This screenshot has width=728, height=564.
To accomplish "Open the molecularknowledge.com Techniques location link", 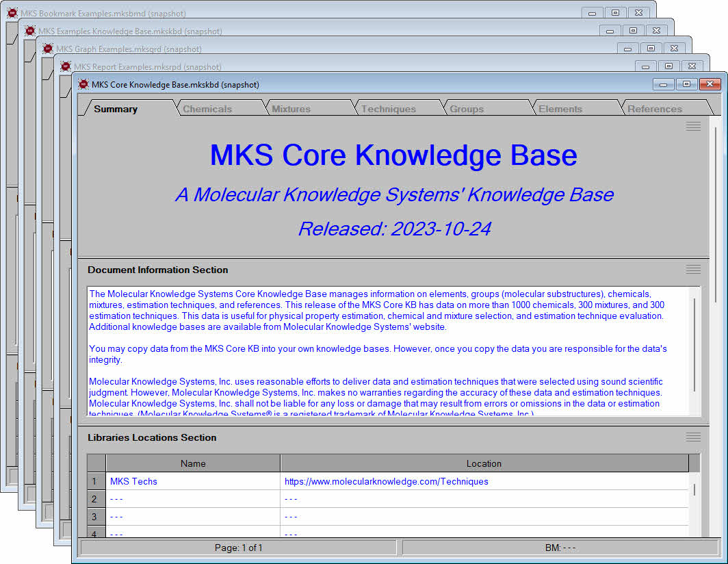I will 387,481.
